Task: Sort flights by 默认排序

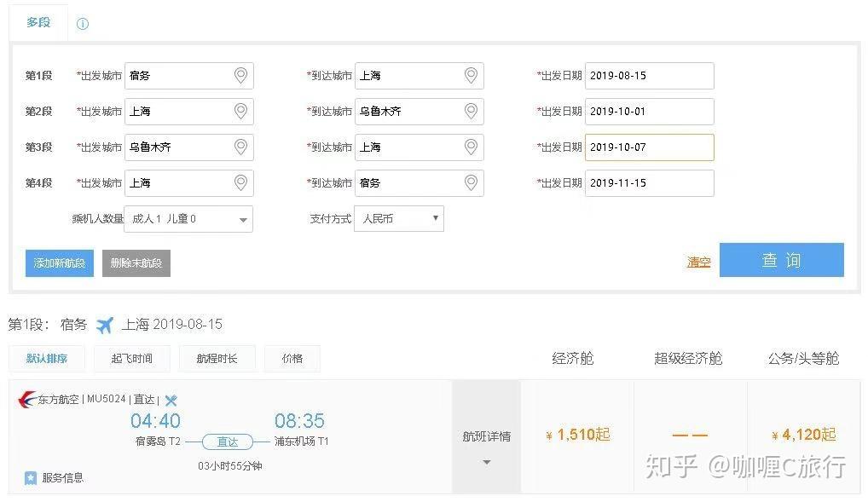Action: 47,359
